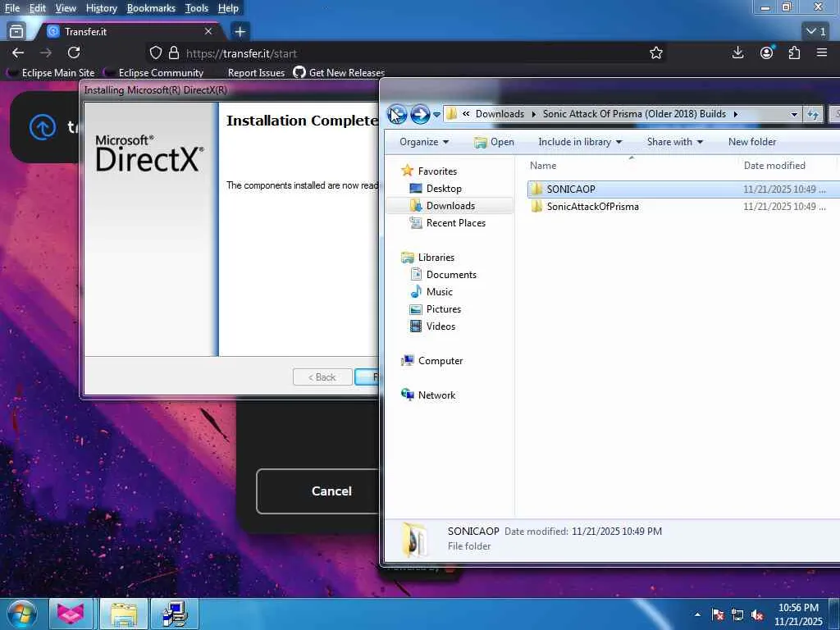Open Desktop in Favorites

(x=443, y=189)
